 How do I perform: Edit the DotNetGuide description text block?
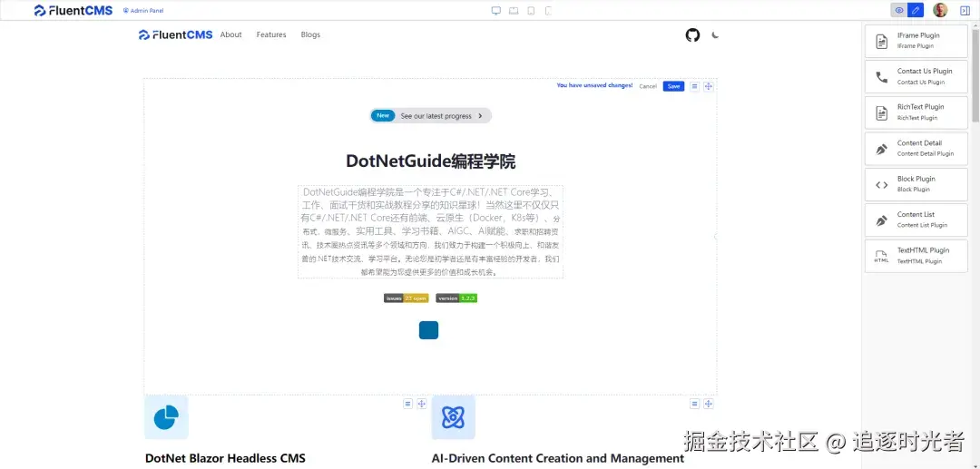(431, 231)
